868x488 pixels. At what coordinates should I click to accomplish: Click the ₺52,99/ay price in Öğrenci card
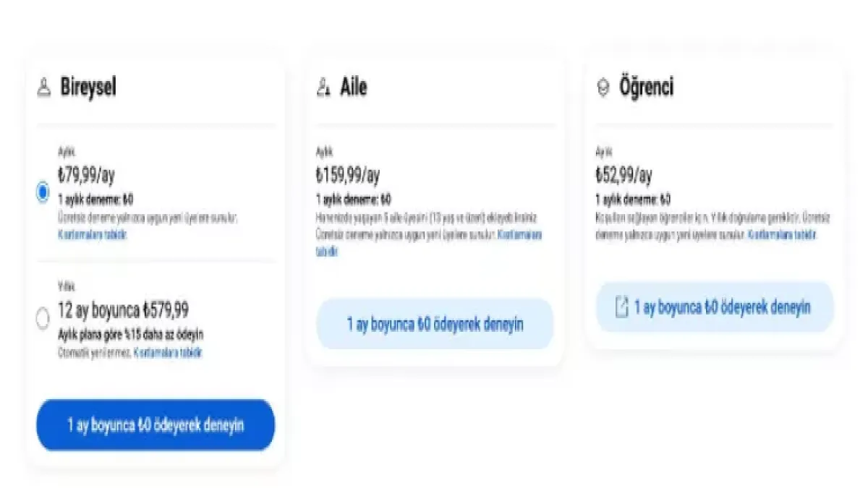(624, 176)
